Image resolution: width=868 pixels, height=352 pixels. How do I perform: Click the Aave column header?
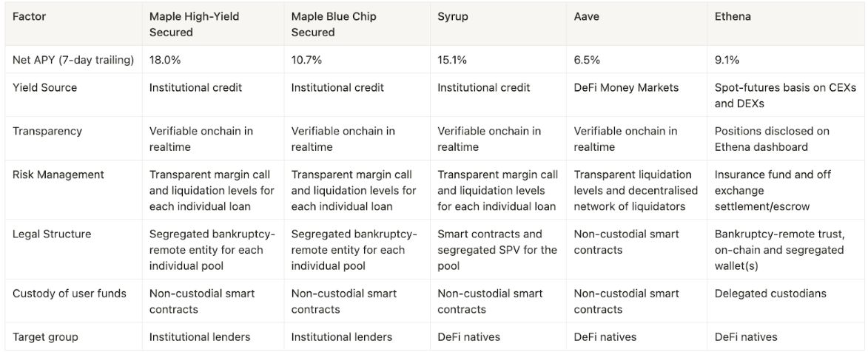pos(587,16)
